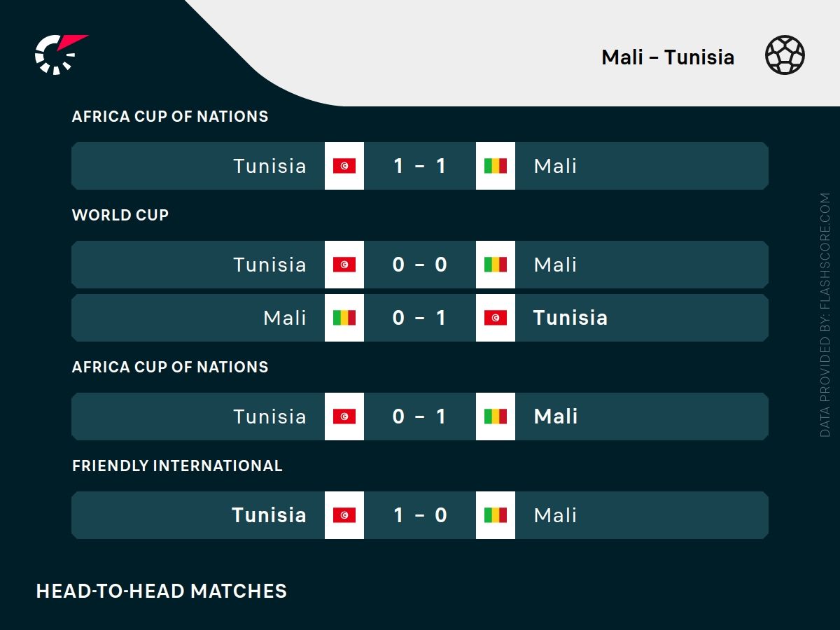Click the soccer ball icon beside the title
This screenshot has height=630, width=840.
(785, 56)
